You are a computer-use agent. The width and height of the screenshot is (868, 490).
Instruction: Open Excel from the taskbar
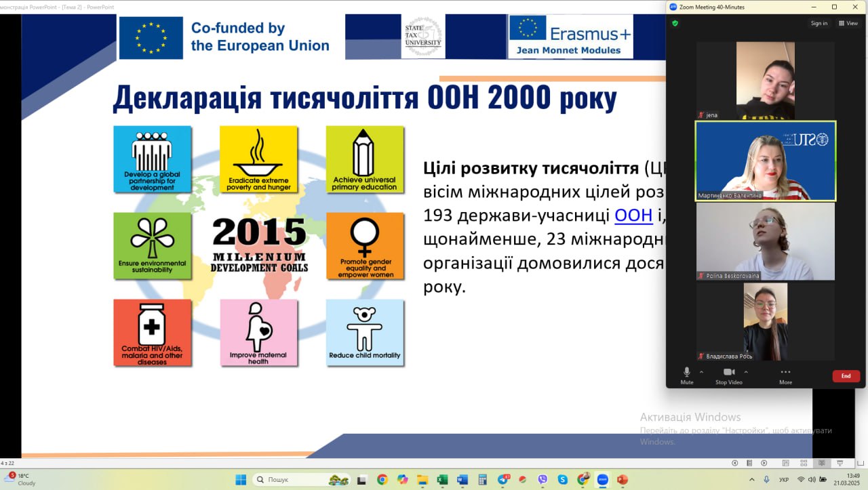point(442,480)
